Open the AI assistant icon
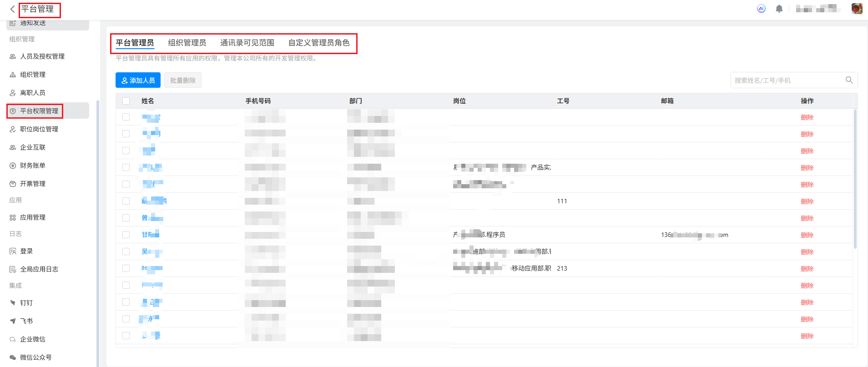Screen dimensions: 868x367 tap(761, 9)
